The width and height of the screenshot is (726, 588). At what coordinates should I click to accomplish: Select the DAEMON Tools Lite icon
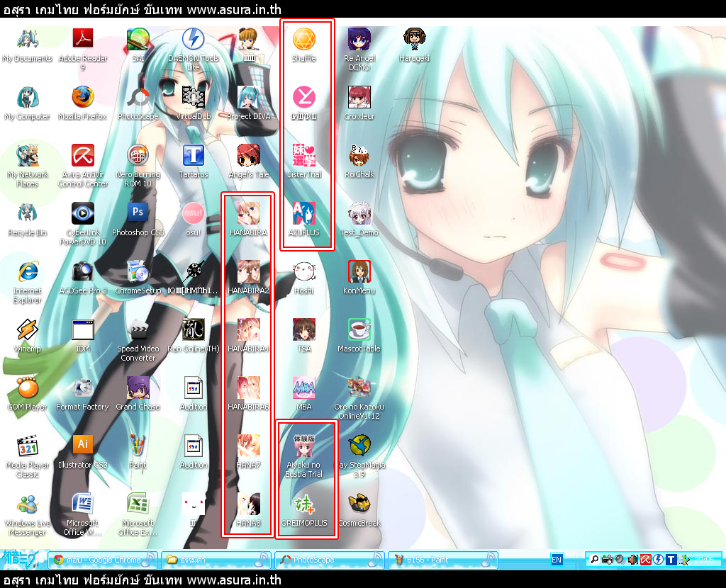click(x=194, y=39)
